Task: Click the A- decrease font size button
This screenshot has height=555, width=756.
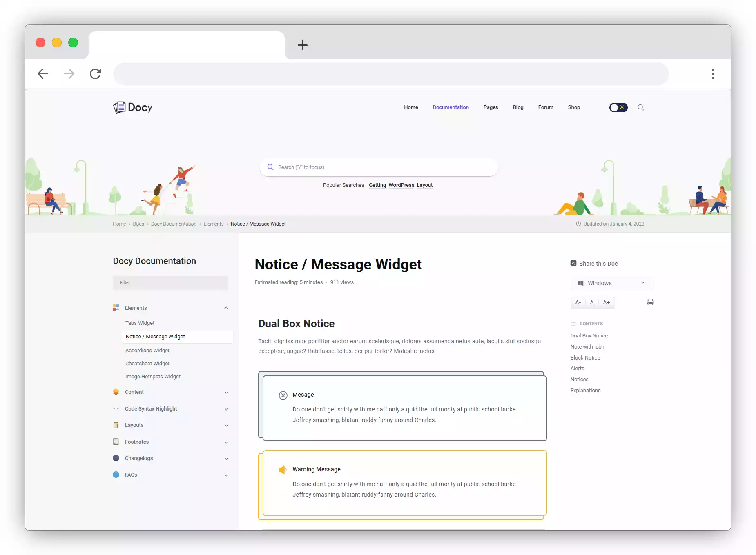Action: point(578,302)
